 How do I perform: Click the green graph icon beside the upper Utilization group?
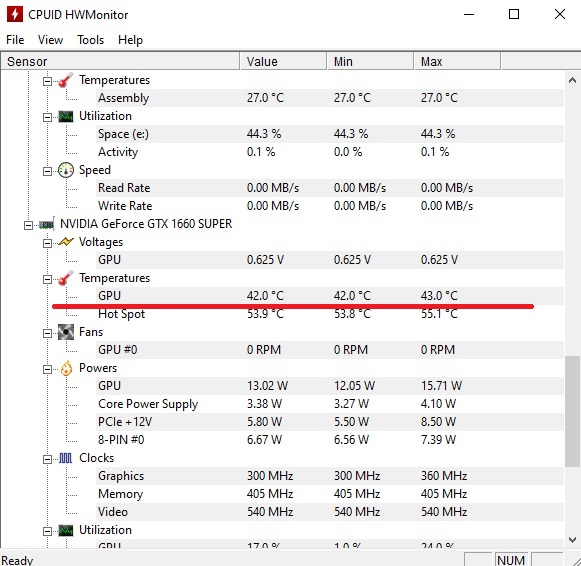[66, 117]
